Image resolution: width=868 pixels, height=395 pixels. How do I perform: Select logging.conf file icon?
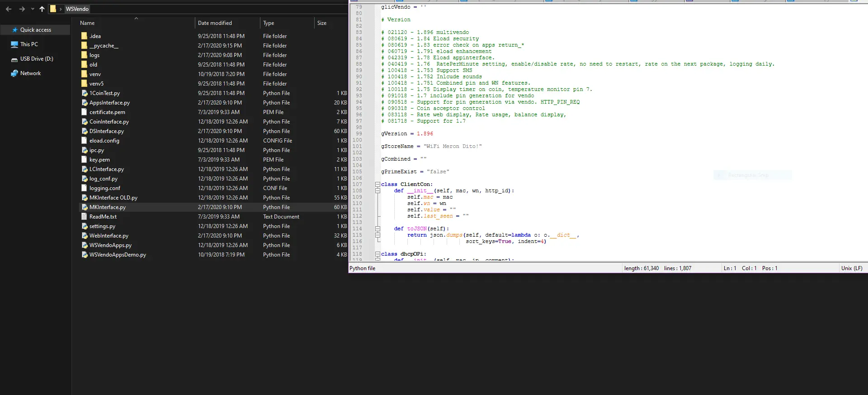point(84,188)
